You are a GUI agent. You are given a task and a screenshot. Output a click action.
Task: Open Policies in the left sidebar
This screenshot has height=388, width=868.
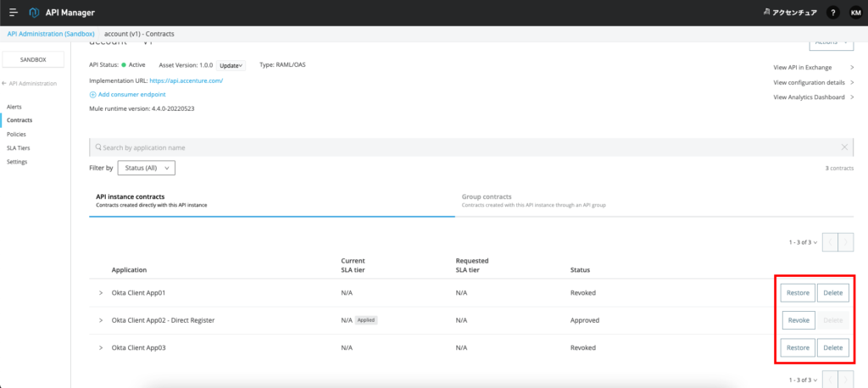(x=16, y=135)
